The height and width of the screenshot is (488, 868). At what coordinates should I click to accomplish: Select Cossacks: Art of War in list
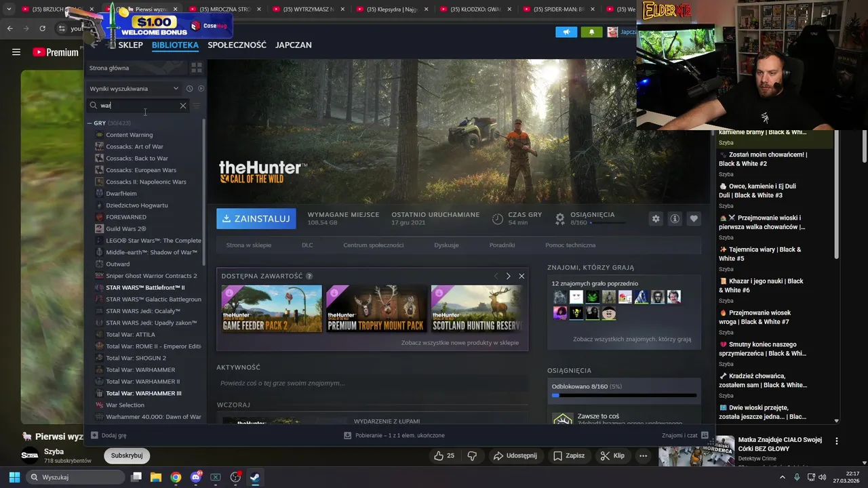(x=134, y=146)
